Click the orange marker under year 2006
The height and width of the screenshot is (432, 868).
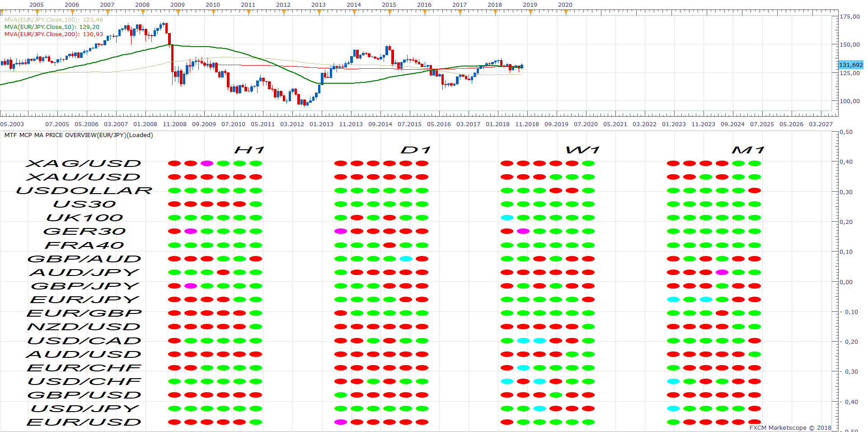coord(72,12)
